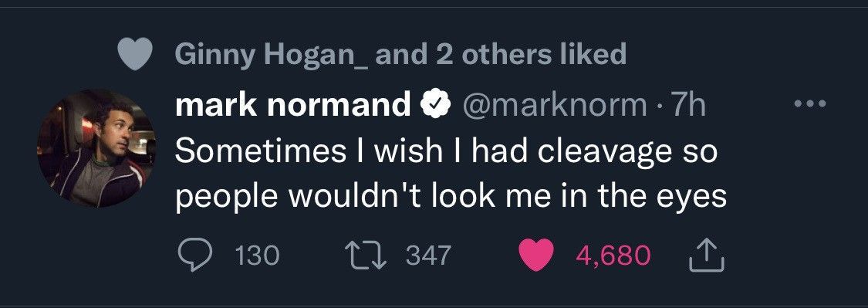Viewport: 868px width, 308px height.
Task: Open mark normand's profile picture
Action: [x=96, y=148]
